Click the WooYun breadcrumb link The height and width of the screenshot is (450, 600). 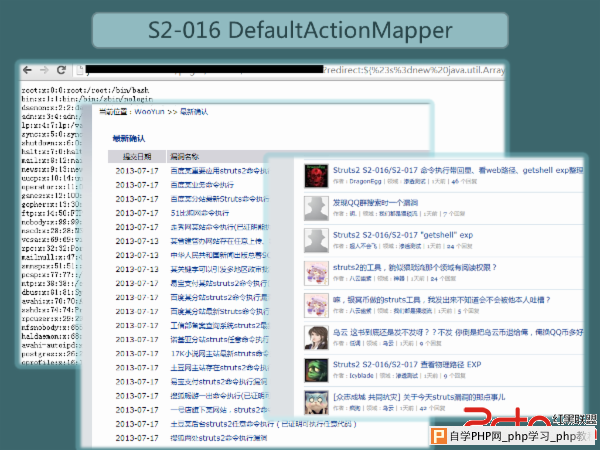point(149,112)
